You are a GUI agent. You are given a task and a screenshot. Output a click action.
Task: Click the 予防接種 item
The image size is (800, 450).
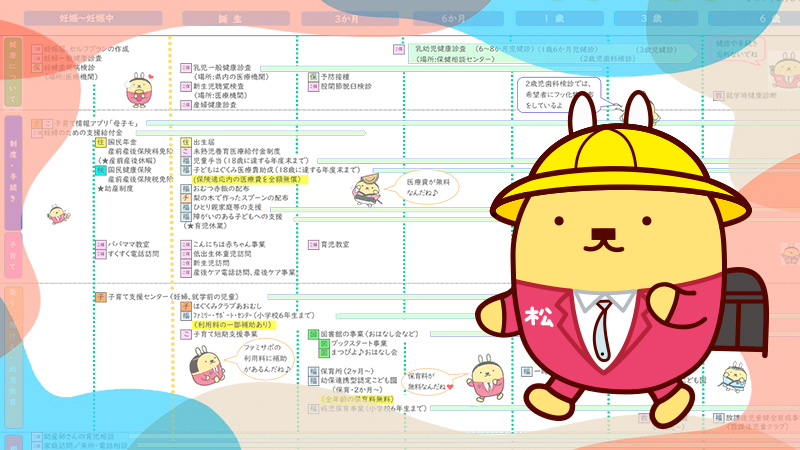click(335, 77)
